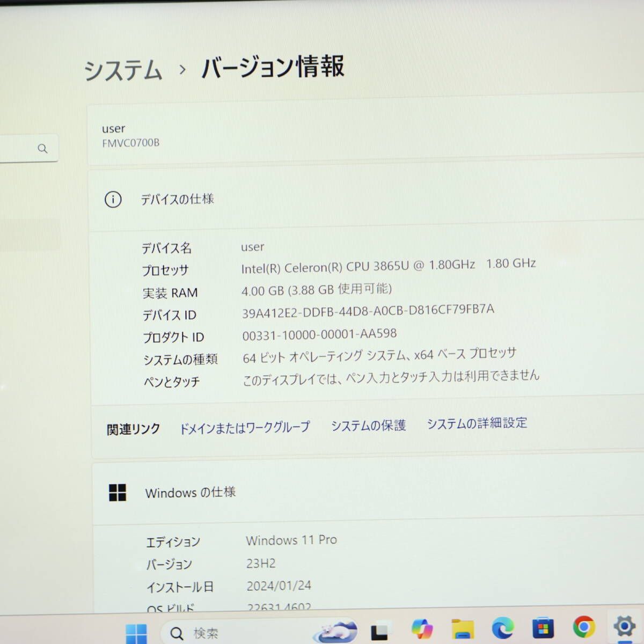Click the バージョン情報 page title
This screenshot has height=644, width=644.
click(273, 67)
